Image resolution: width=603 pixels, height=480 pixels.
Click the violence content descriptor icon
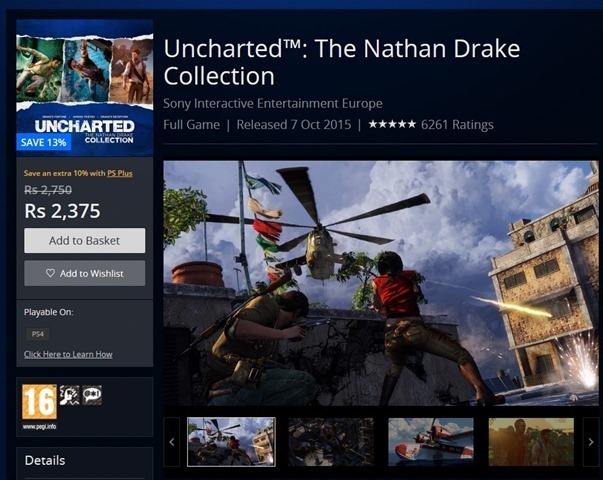[x=70, y=395]
